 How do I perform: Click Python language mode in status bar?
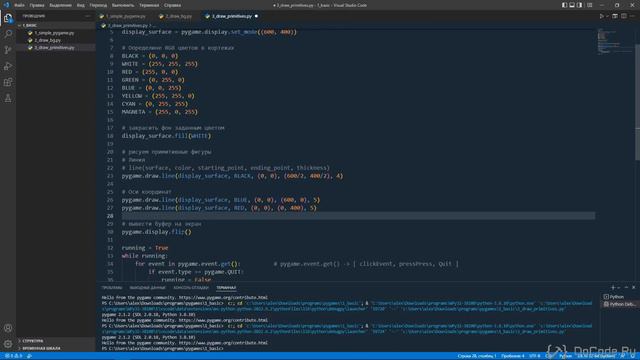click(x=565, y=356)
